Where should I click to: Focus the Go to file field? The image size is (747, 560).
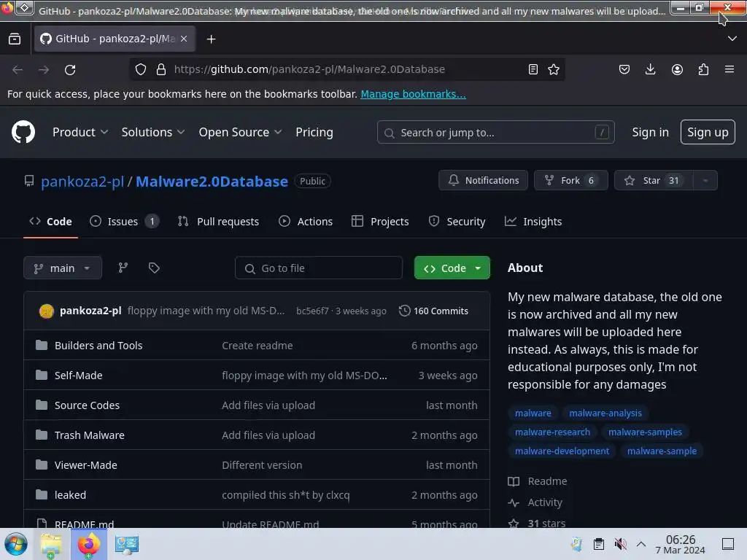coord(319,268)
